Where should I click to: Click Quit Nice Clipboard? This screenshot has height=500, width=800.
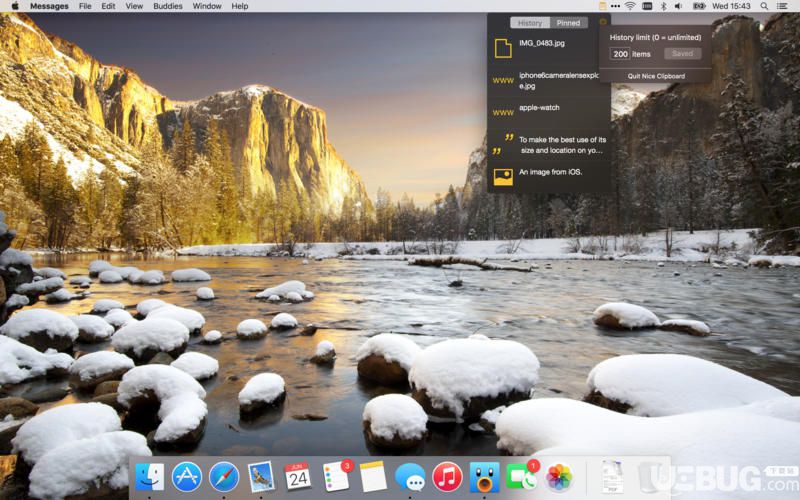(x=656, y=76)
